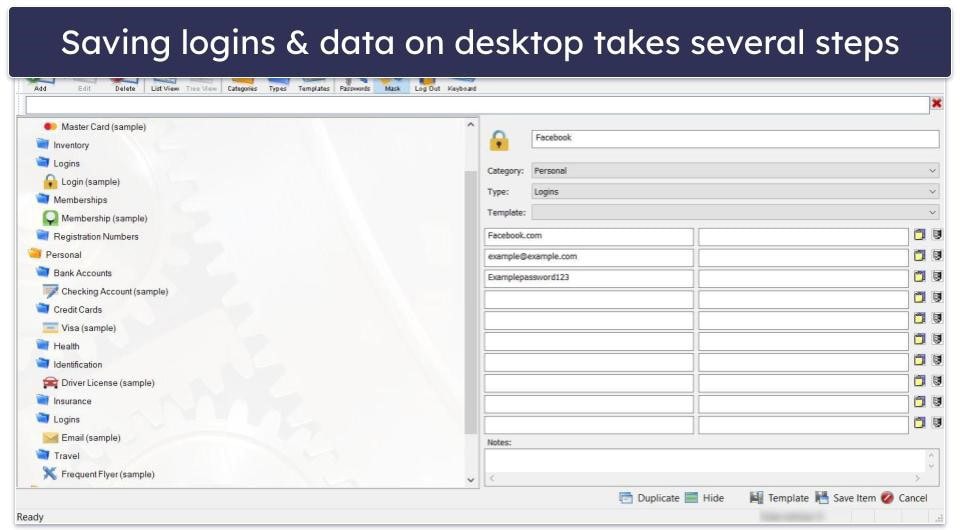Click envelope icon beside Email (sample)
Viewport: 960px width, 530px height.
[50, 438]
